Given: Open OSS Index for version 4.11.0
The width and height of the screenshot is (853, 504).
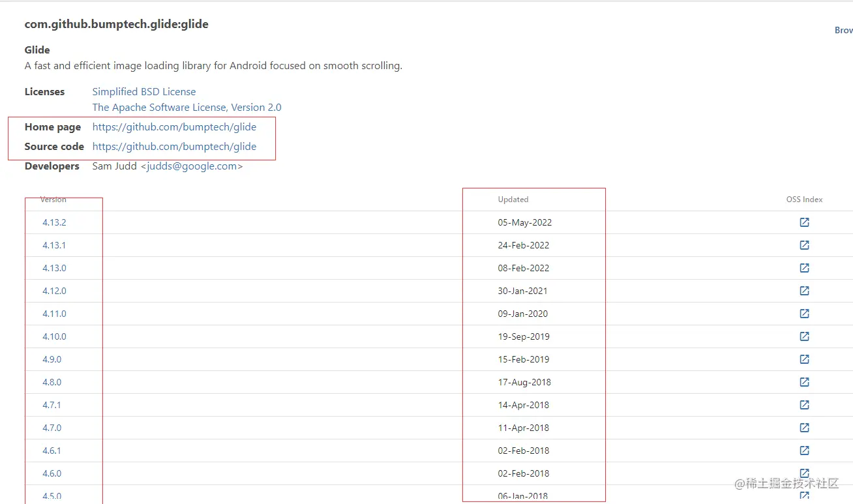Looking at the screenshot, I should [x=804, y=314].
